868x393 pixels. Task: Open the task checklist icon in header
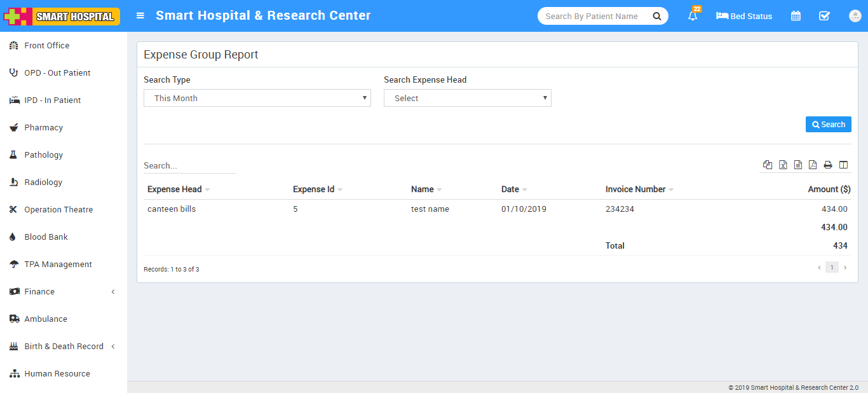[824, 16]
